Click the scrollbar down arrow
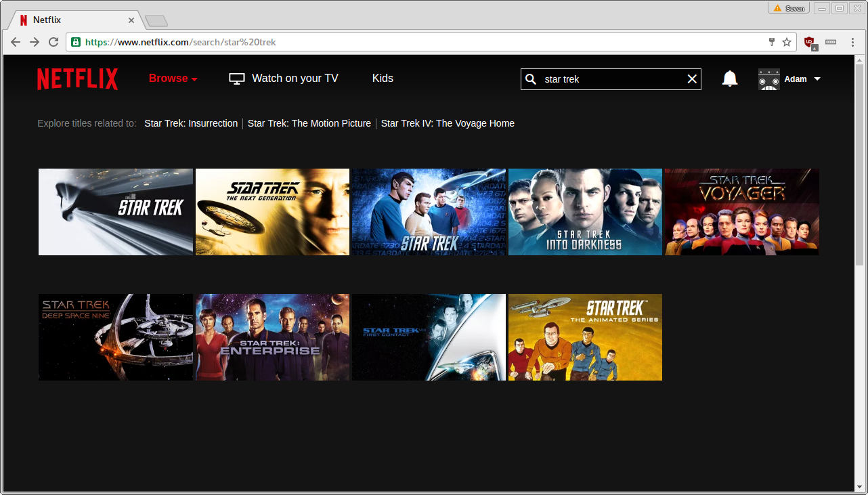Image resolution: width=868 pixels, height=495 pixels. click(860, 486)
